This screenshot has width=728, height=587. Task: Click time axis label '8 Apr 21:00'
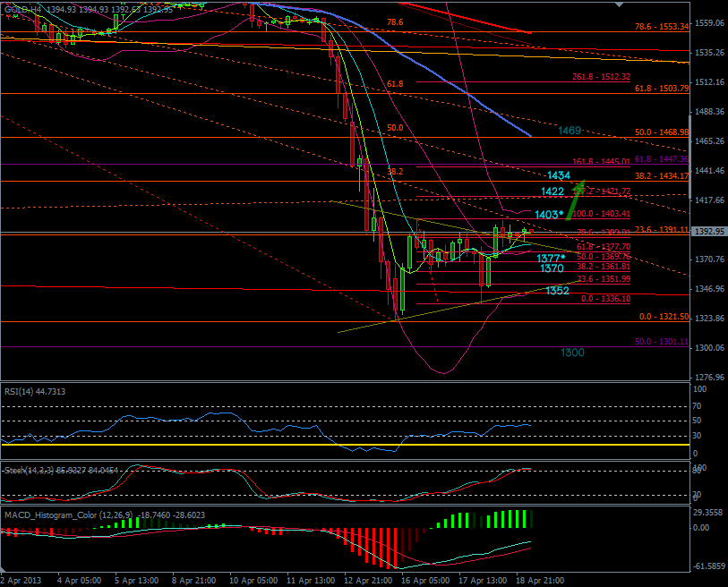(193, 581)
